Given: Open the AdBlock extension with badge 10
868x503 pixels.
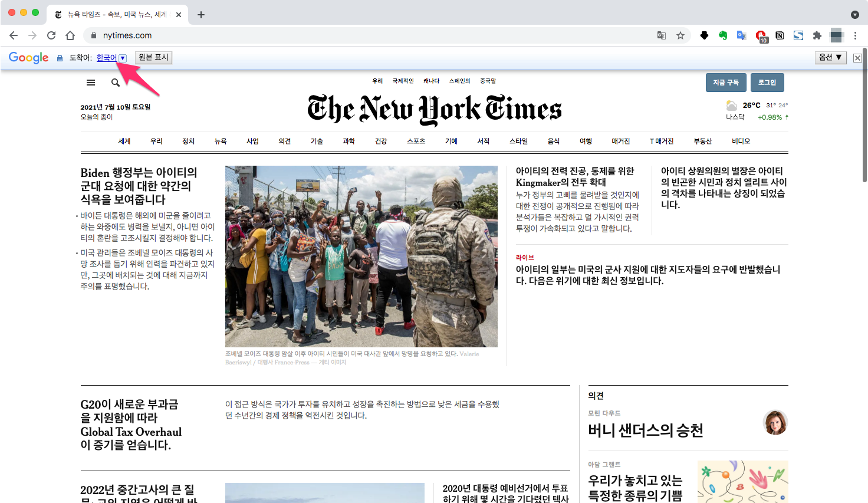Looking at the screenshot, I should 761,36.
